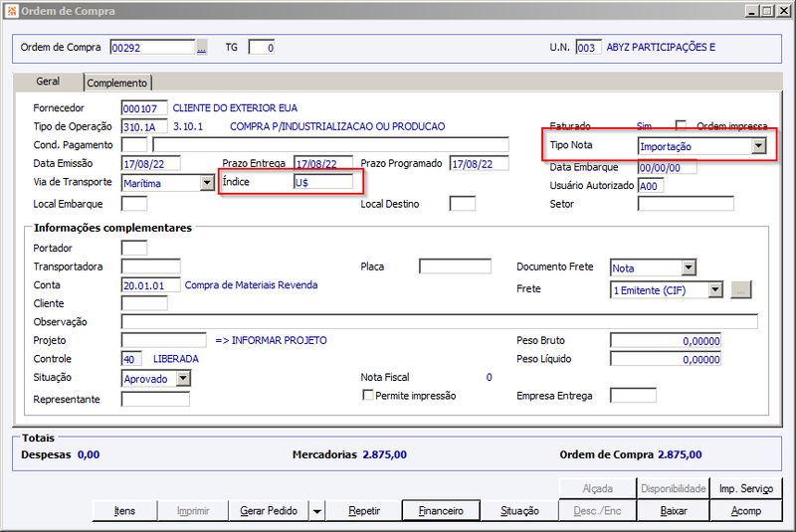Click the Empresa Entrega field

[633, 396]
